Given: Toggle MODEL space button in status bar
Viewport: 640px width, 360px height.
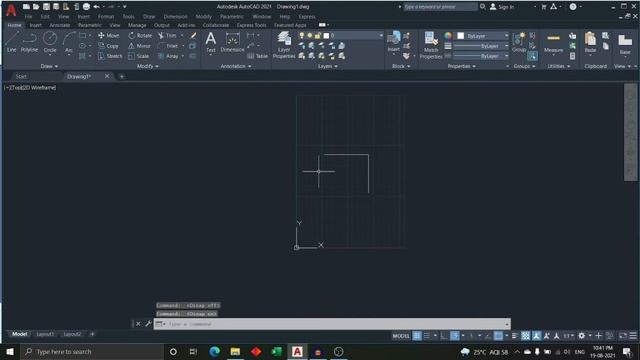Looking at the screenshot, I should (x=401, y=336).
